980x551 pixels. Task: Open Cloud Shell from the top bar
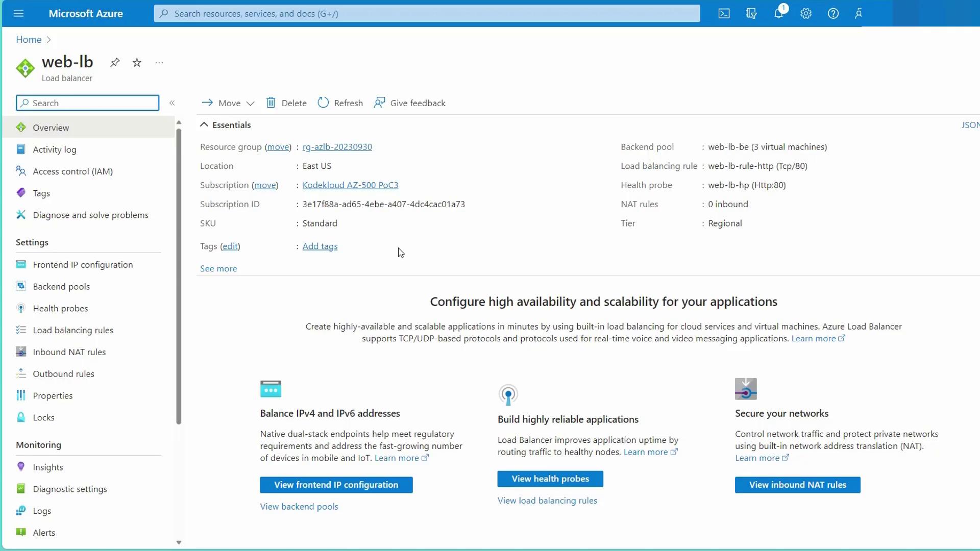724,14
